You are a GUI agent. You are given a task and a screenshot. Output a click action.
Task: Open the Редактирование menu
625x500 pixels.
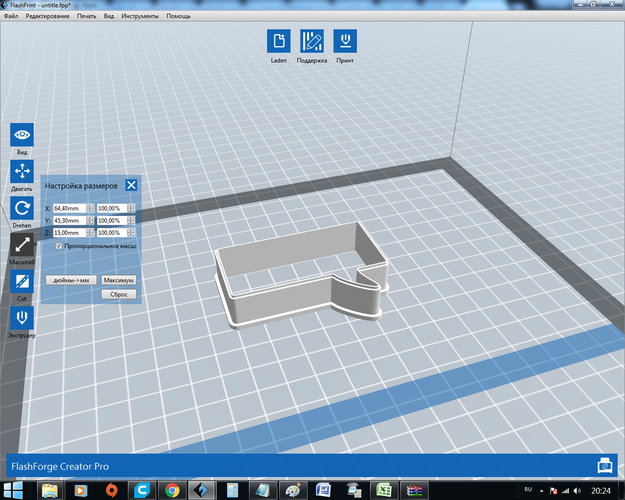point(47,16)
